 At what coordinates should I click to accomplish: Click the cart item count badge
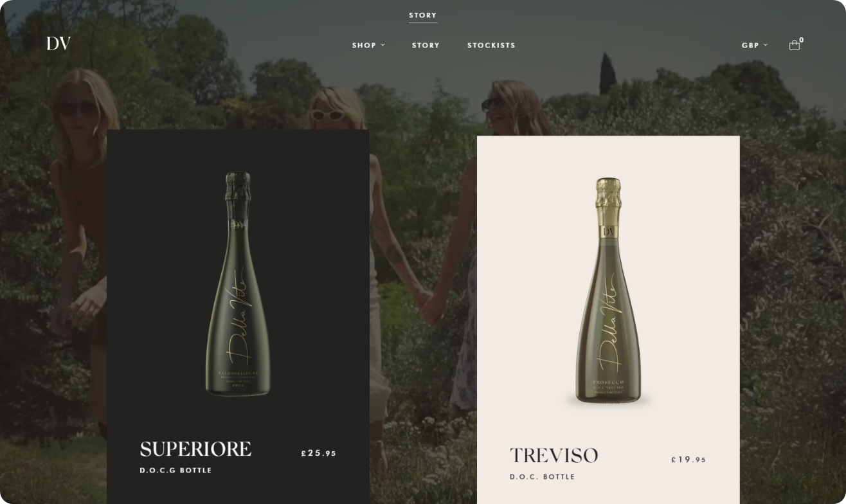coord(802,40)
